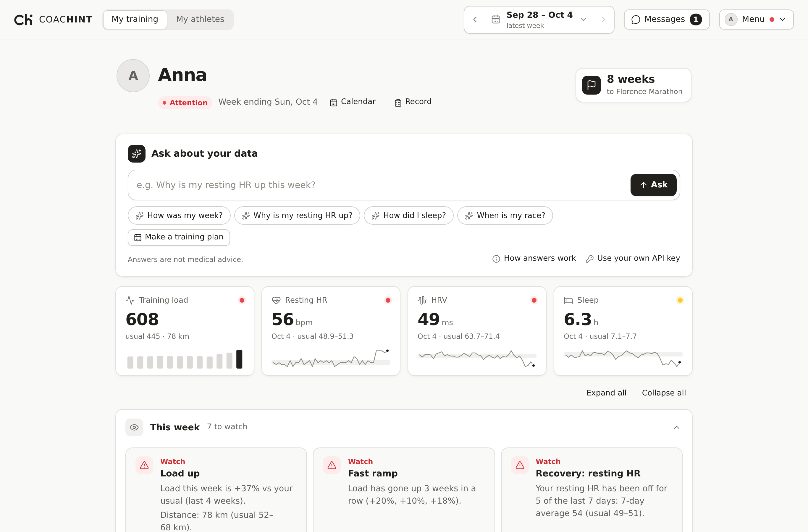
Task: Open How answers work info link
Action: (534, 259)
